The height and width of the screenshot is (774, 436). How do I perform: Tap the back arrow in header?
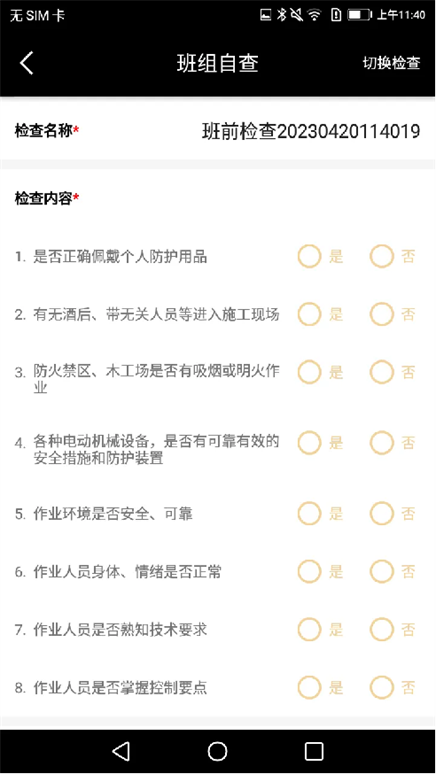[x=27, y=63]
